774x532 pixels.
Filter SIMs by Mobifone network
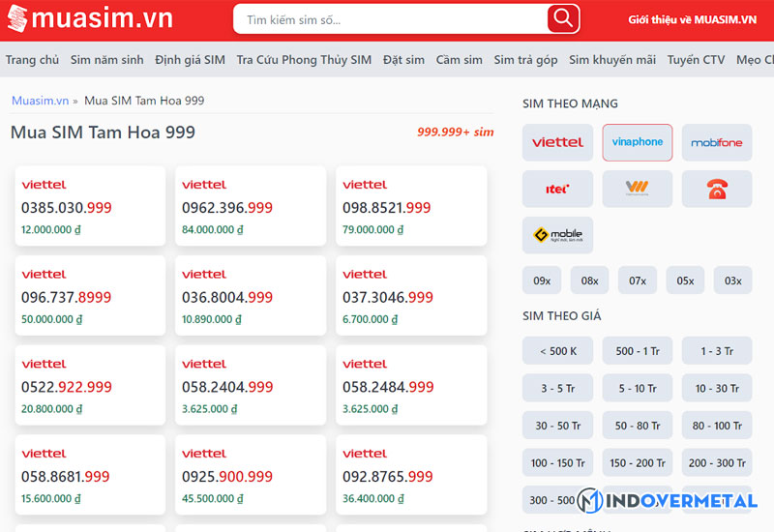click(716, 142)
